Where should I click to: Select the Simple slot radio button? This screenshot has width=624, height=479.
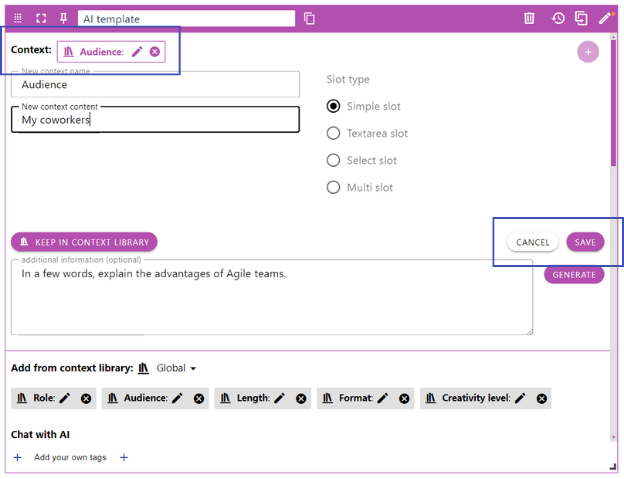[x=334, y=106]
